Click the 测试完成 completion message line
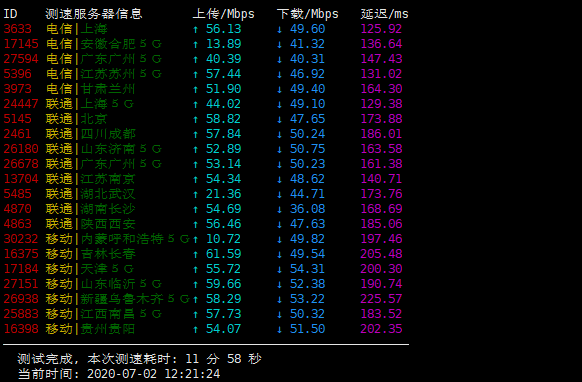This screenshot has width=582, height=382. coord(139,359)
